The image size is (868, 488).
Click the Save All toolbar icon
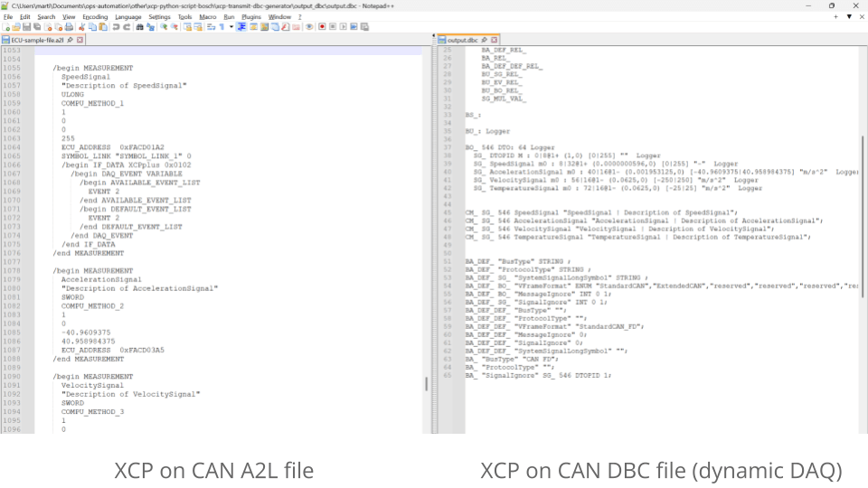tap(37, 26)
